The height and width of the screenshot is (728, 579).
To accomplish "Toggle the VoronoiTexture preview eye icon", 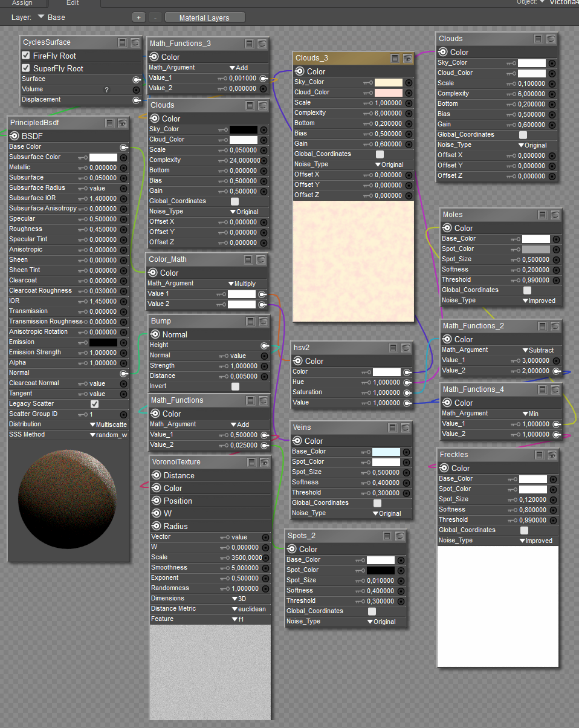I will (x=265, y=462).
